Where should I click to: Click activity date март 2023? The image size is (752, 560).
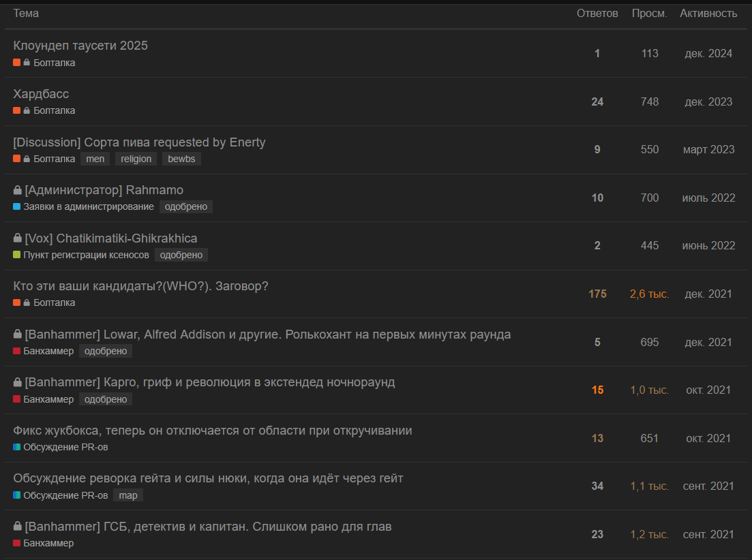pos(708,150)
